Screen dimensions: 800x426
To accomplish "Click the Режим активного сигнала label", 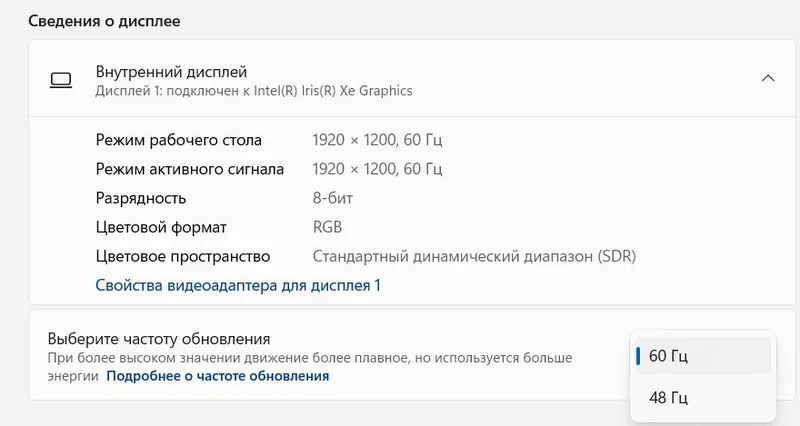I will 190,169.
